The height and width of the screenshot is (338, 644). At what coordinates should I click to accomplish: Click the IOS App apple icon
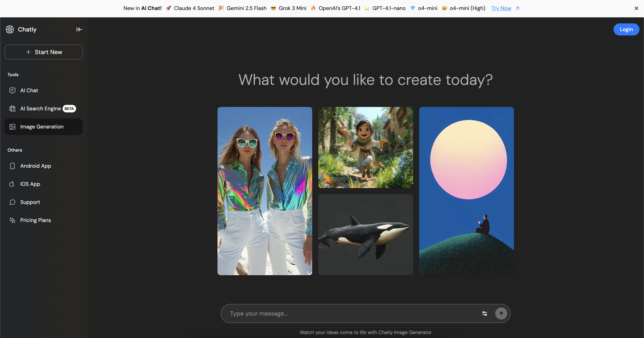[x=12, y=184]
